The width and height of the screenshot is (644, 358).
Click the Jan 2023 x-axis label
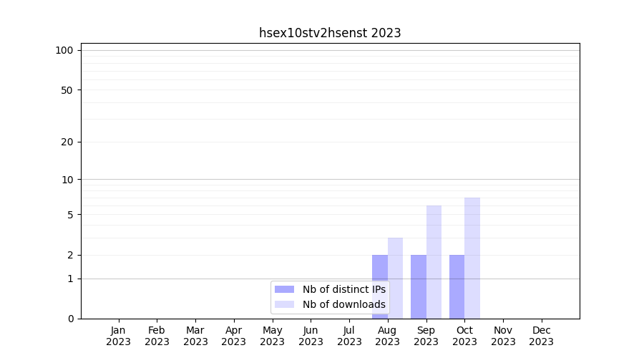pos(118,336)
